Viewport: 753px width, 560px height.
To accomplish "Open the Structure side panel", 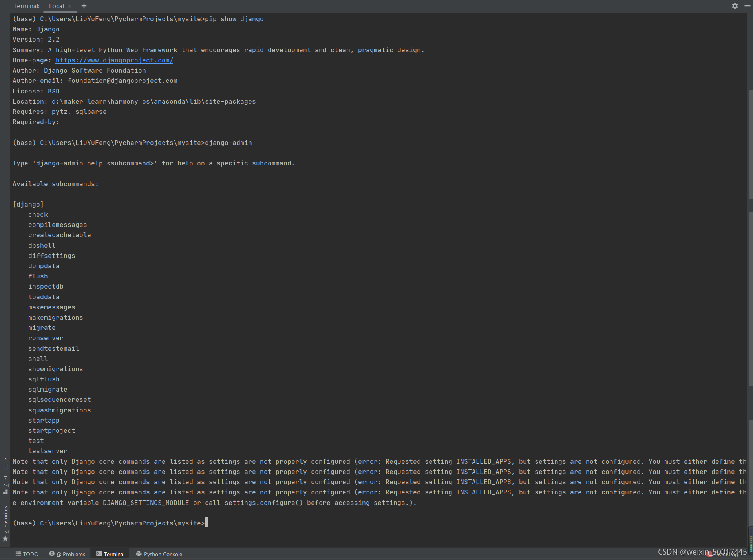I will [x=5, y=476].
